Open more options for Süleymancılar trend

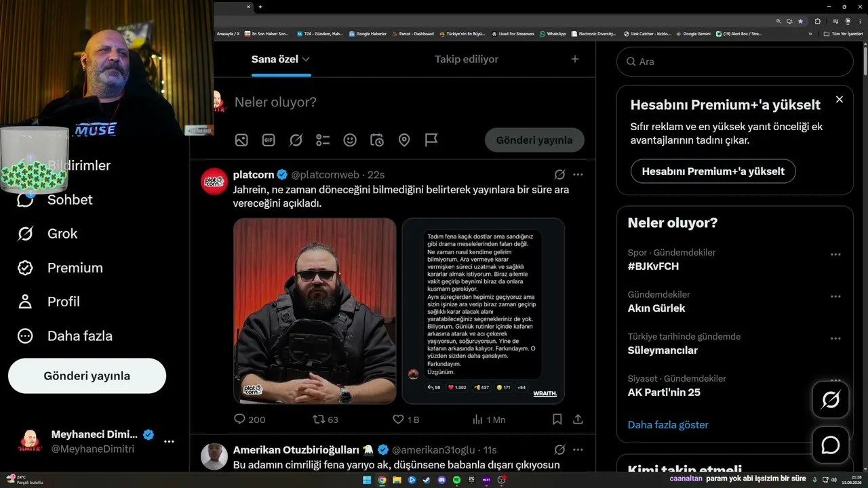point(835,339)
